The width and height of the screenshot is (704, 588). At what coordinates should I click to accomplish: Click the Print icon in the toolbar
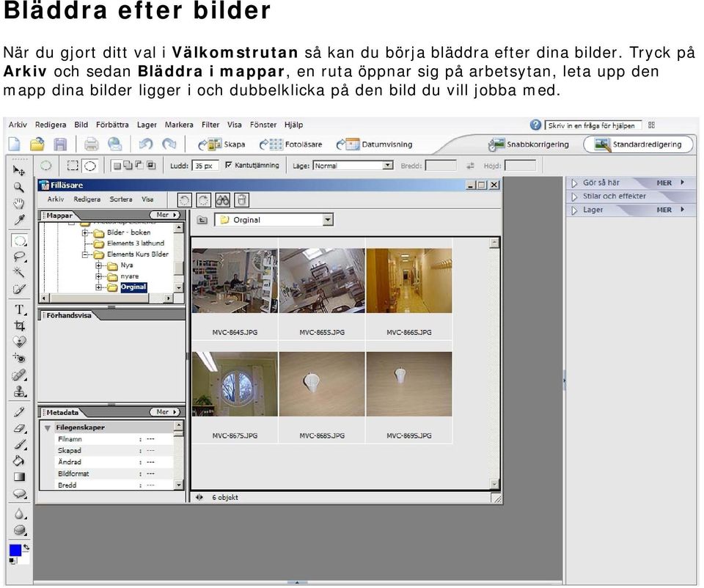pyautogui.click(x=92, y=144)
